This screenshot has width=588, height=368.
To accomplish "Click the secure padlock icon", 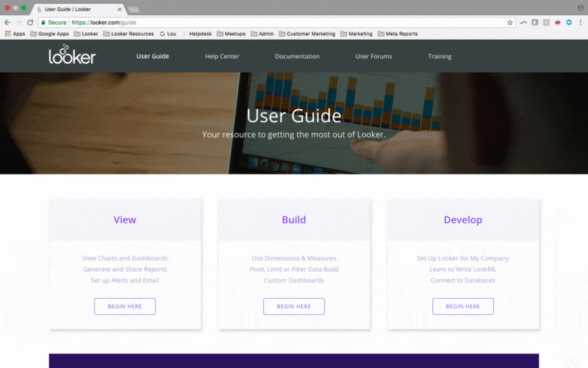I will pyautogui.click(x=43, y=23).
